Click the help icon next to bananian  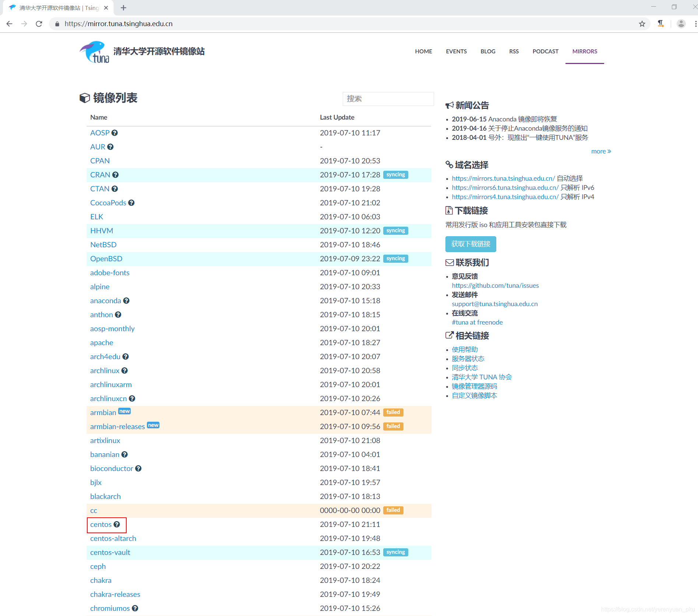click(x=124, y=454)
